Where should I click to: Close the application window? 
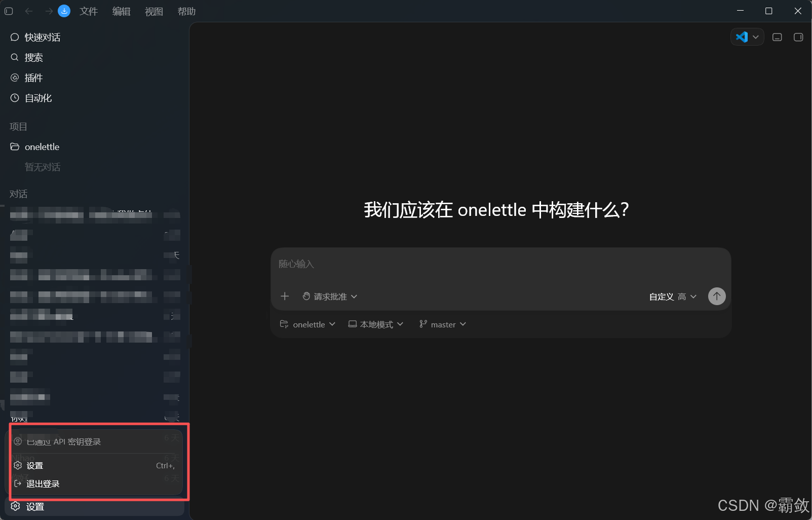(798, 11)
